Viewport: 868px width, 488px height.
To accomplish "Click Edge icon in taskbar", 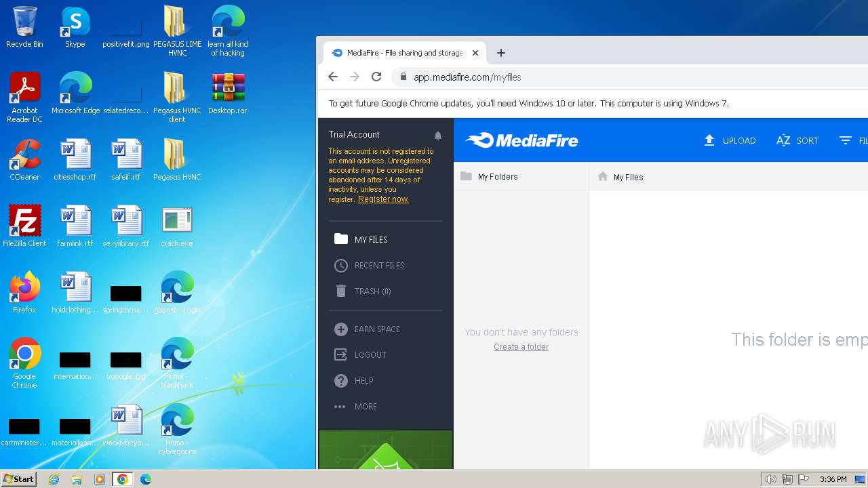I will pos(146,479).
